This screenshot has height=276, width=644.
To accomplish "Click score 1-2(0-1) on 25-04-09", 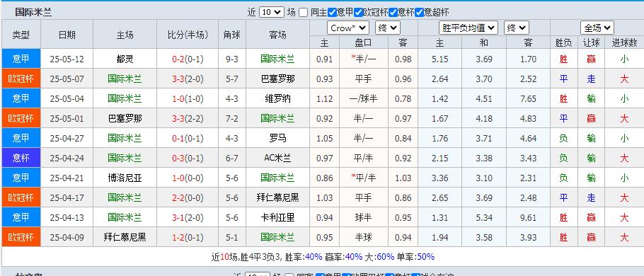I will tap(188, 237).
